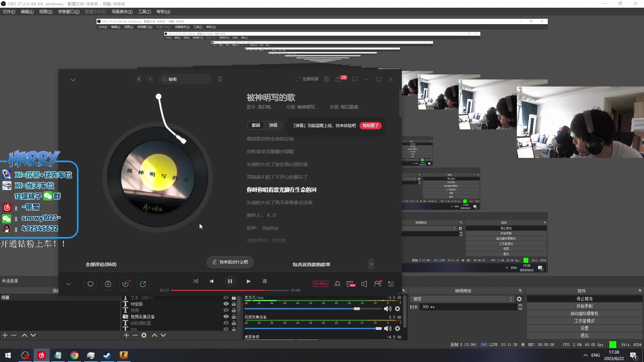Toggle the lock on the 5E定级 source

point(234,304)
